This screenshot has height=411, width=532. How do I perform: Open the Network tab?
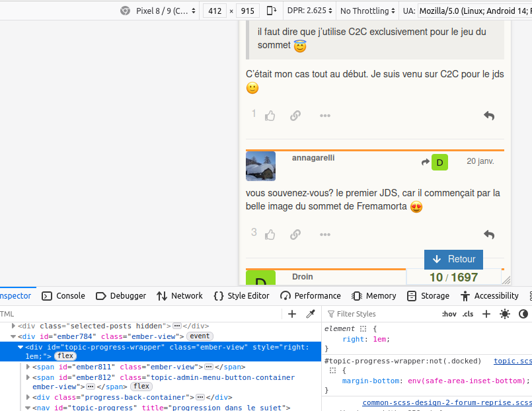click(180, 296)
